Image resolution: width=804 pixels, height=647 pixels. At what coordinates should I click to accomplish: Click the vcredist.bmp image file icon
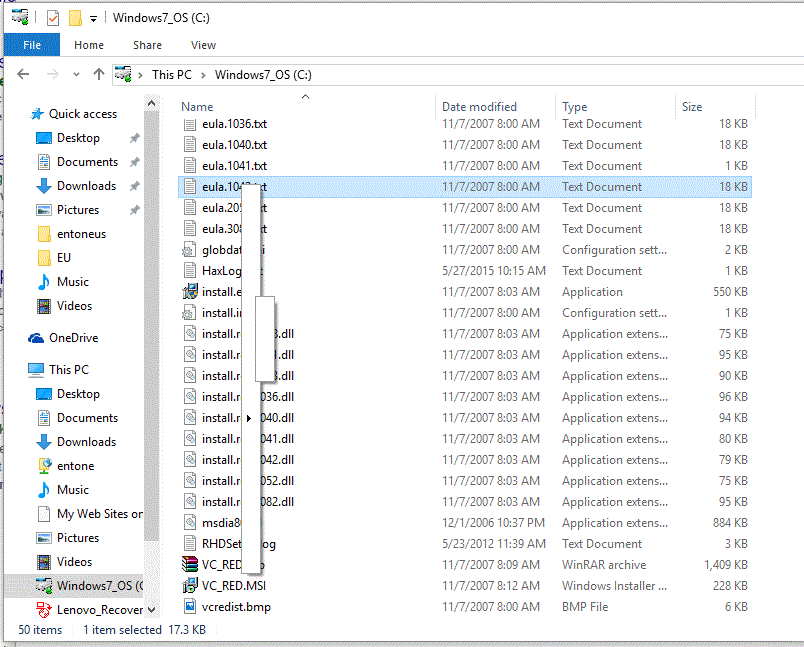pyautogui.click(x=190, y=606)
